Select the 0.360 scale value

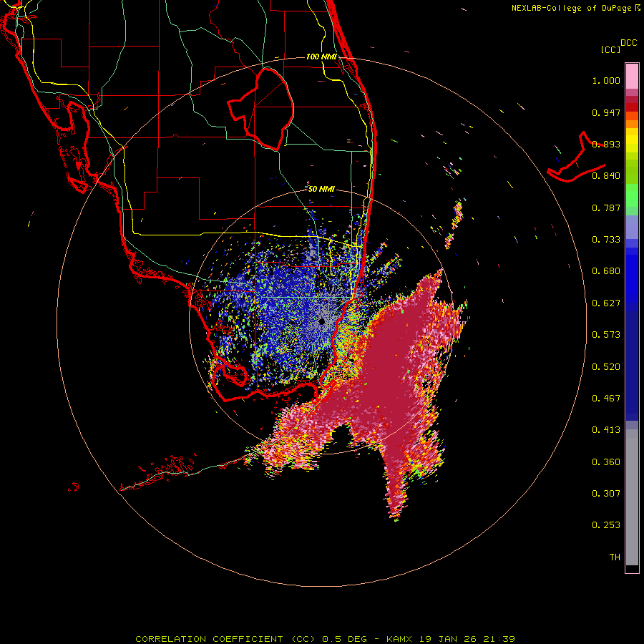click(606, 462)
